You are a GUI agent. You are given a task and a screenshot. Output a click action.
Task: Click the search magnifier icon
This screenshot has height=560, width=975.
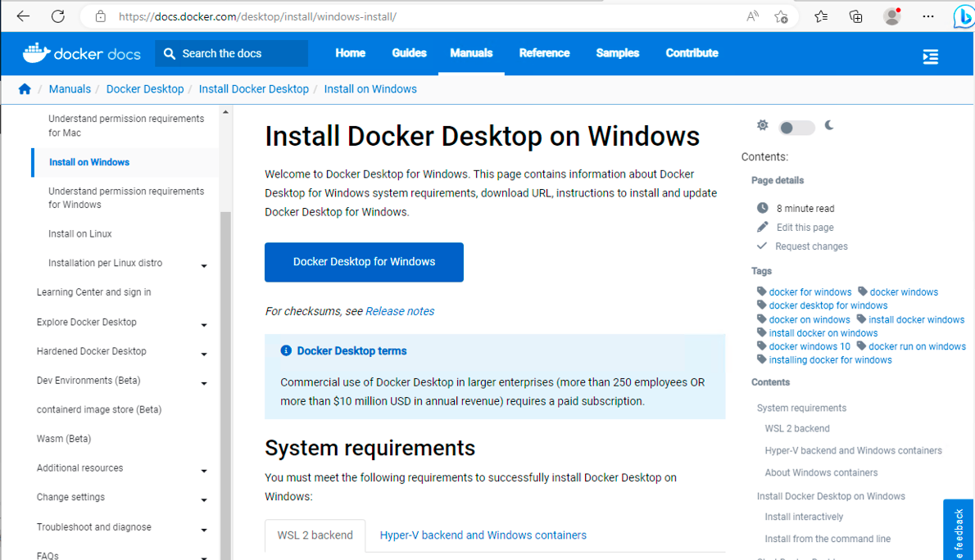point(169,53)
